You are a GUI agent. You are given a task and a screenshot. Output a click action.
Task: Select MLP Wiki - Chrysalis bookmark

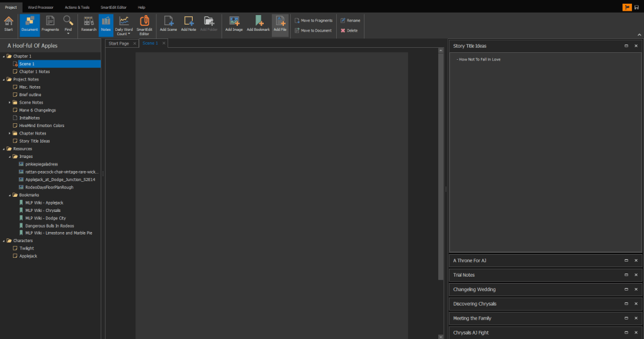coord(42,210)
